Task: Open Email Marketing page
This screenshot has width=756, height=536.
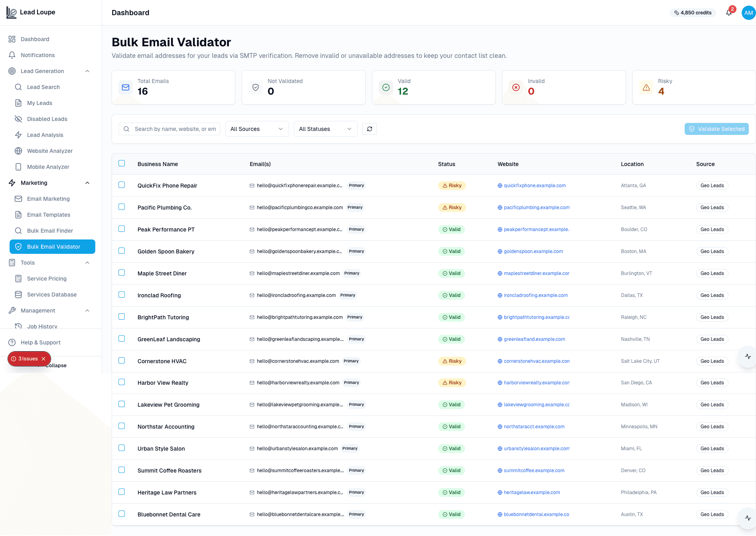Action: pyautogui.click(x=52, y=199)
